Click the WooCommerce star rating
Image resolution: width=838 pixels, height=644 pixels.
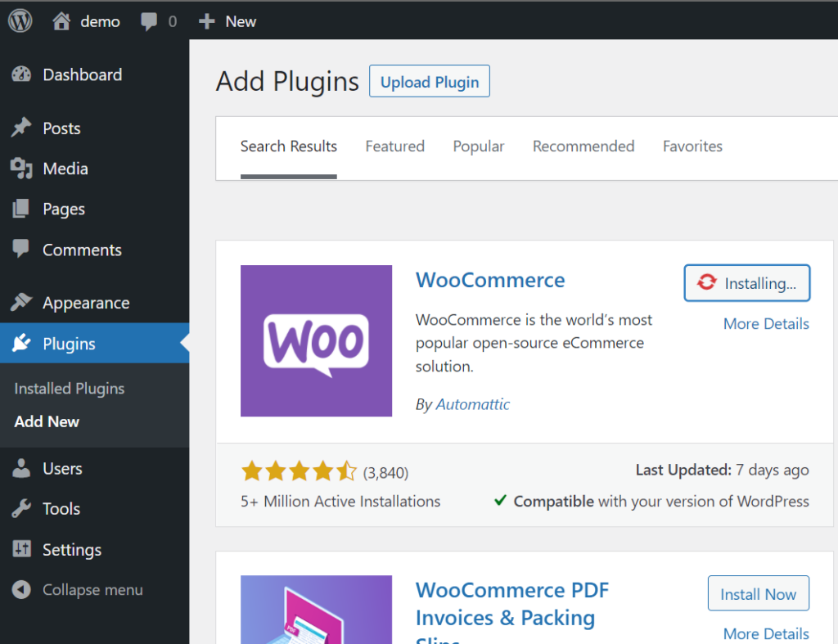(x=298, y=472)
